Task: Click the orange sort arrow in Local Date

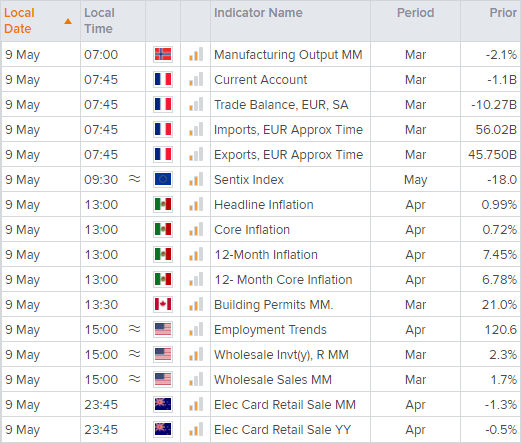Action: pyautogui.click(x=68, y=21)
